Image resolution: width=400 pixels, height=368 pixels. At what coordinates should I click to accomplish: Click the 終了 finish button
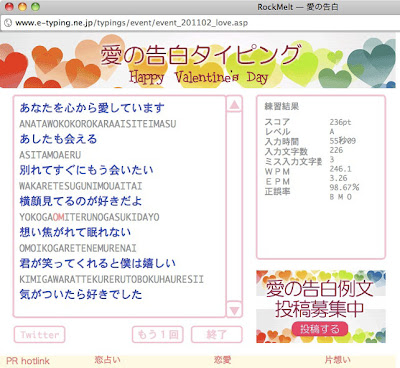pyautogui.click(x=217, y=334)
